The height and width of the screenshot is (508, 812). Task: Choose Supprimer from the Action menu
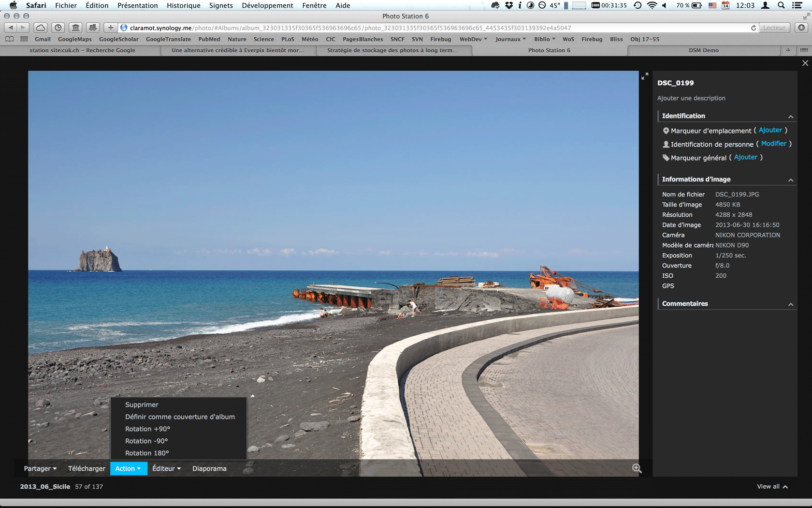pyautogui.click(x=178, y=404)
